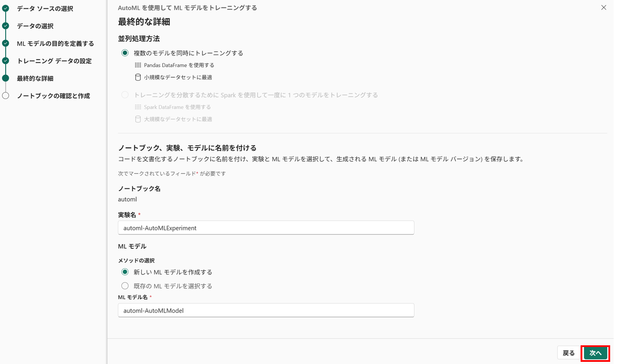The height and width of the screenshot is (364, 618).
Task: Click the filled circle beside 最終的な詳細
Action: 5,78
